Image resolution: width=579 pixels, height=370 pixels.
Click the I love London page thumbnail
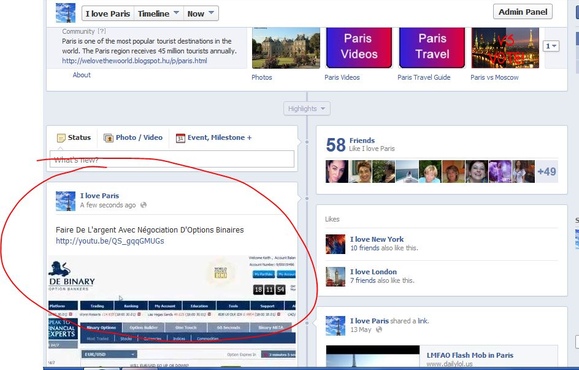tap(335, 277)
